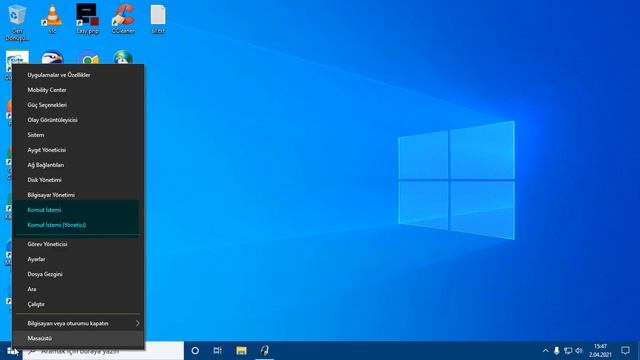Open File Explorer from the taskbar
Image resolution: width=640 pixels, height=360 pixels.
[x=241, y=351]
